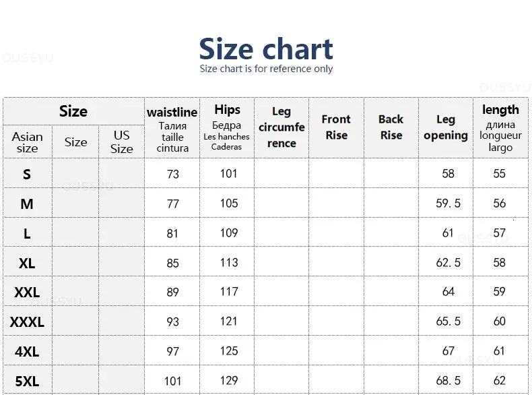Click the Hips column header
Screen dimensions: 532x395
(227, 128)
